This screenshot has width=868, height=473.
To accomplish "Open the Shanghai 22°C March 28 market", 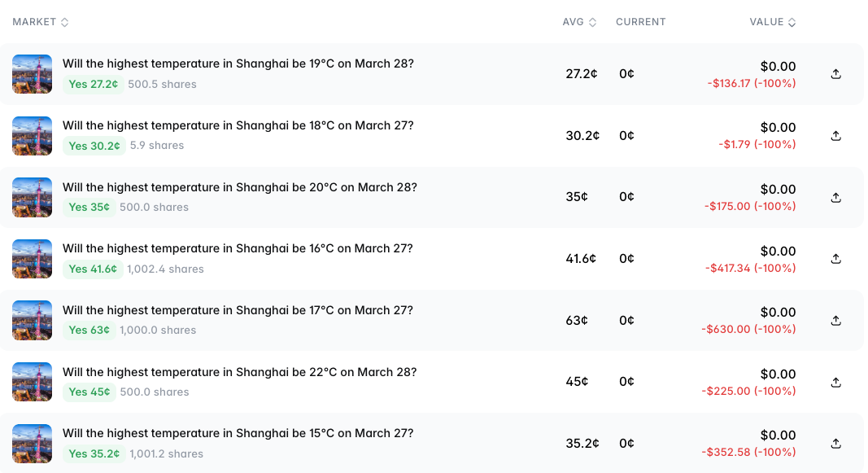I will [x=239, y=372].
